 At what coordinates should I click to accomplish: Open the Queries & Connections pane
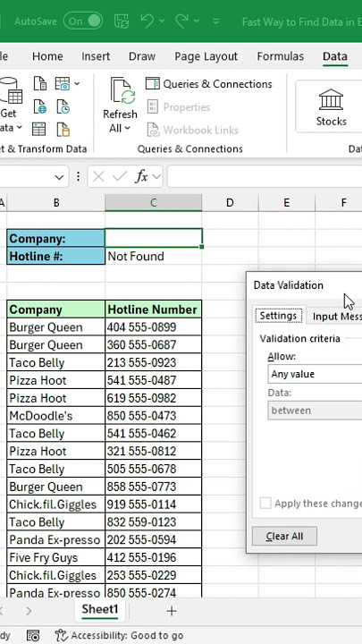click(209, 84)
